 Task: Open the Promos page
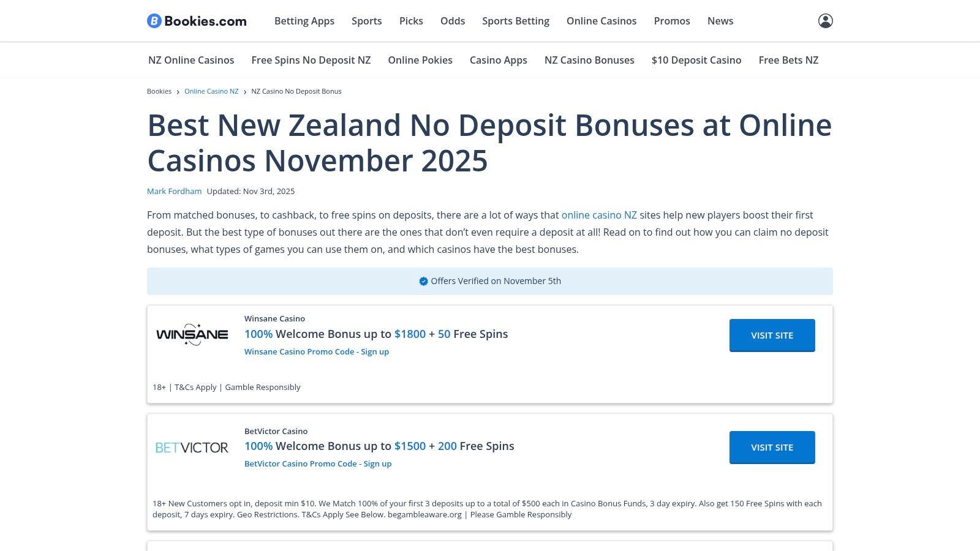[x=672, y=21]
